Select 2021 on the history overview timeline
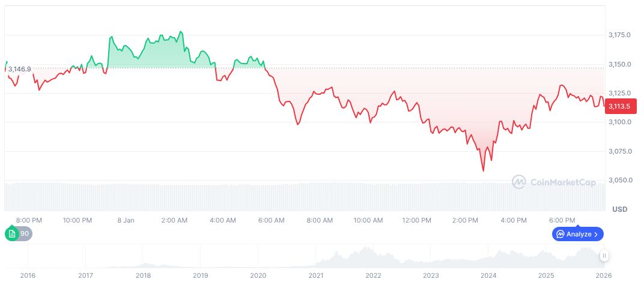The height and width of the screenshot is (282, 644). [315, 275]
